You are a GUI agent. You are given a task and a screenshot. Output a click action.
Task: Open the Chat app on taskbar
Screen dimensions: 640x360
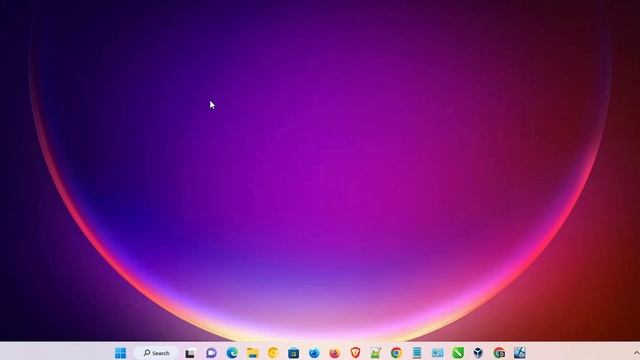pyautogui.click(x=211, y=353)
